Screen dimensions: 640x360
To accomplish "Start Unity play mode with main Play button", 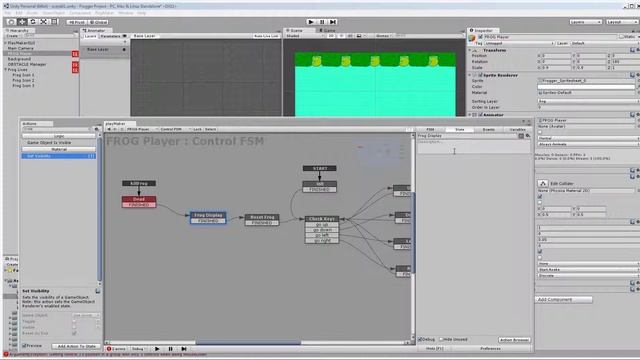I will point(311,22).
